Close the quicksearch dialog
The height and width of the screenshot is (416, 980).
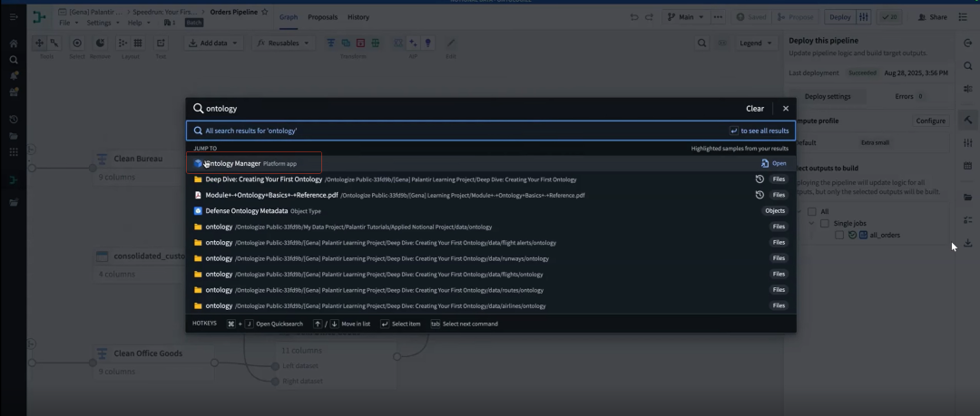point(786,109)
